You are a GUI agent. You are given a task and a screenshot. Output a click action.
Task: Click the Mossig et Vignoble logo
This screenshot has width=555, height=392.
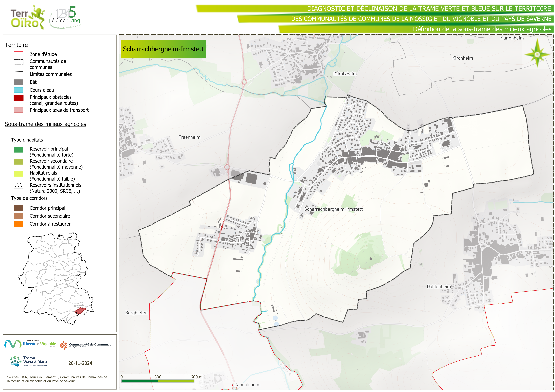[30, 344]
